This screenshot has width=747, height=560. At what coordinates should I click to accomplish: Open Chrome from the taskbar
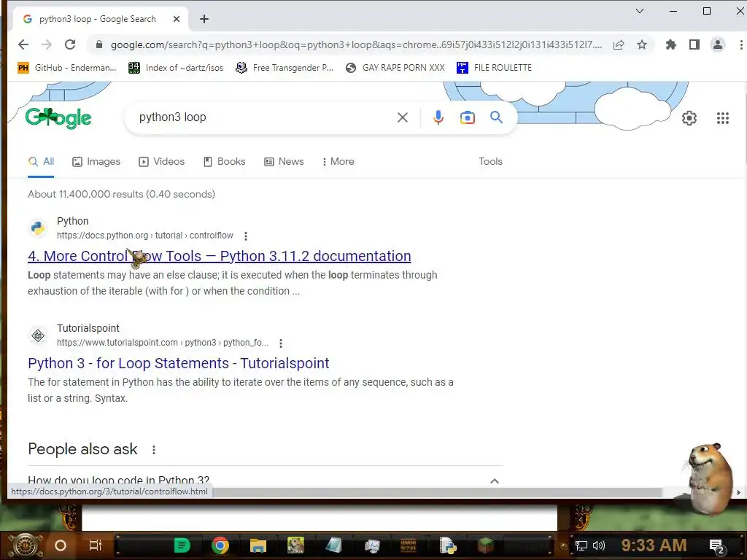point(220,545)
